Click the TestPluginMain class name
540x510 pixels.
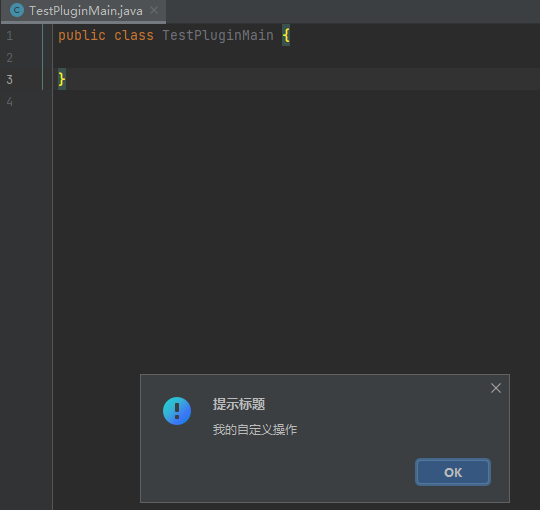click(x=218, y=35)
